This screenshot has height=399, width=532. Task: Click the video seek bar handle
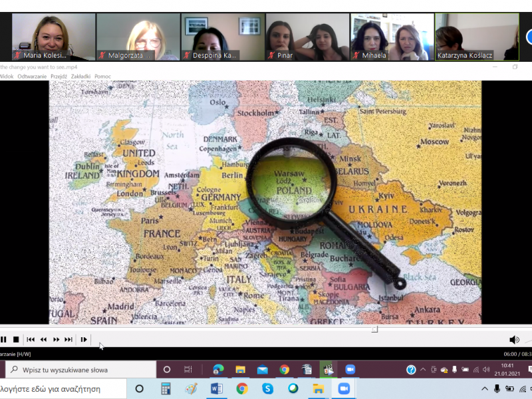tap(374, 329)
